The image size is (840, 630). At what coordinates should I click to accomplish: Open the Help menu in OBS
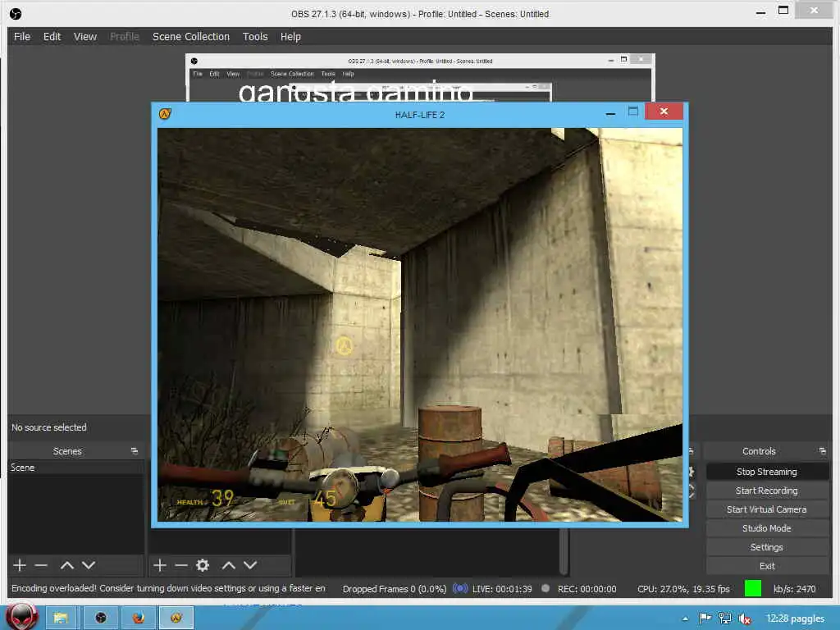290,36
